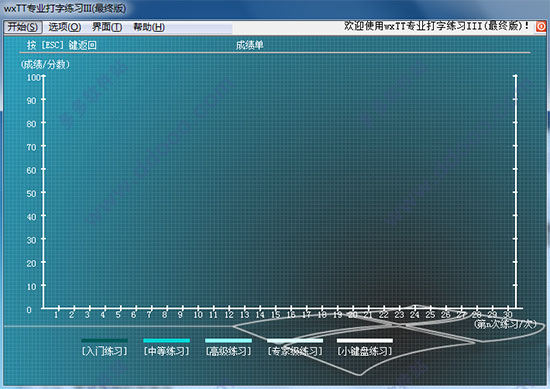Select the [入门练习] legend label
550x389 pixels.
(105, 351)
